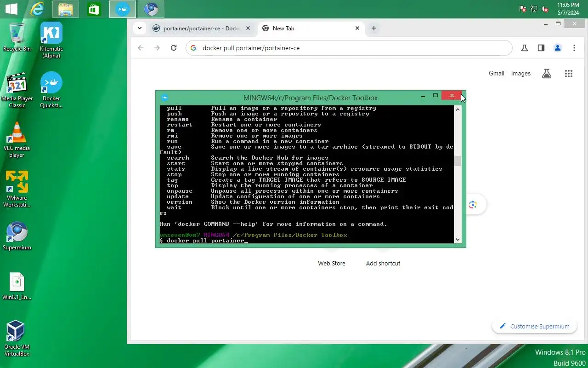The image size is (588, 368).
Task: Open VMware Workstation desktop shortcut
Action: pyautogui.click(x=17, y=190)
